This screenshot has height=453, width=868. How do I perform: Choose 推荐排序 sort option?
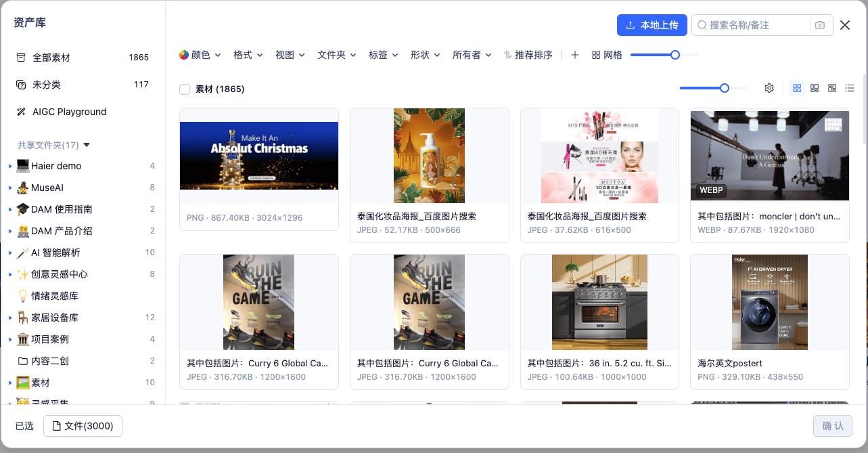(x=528, y=55)
